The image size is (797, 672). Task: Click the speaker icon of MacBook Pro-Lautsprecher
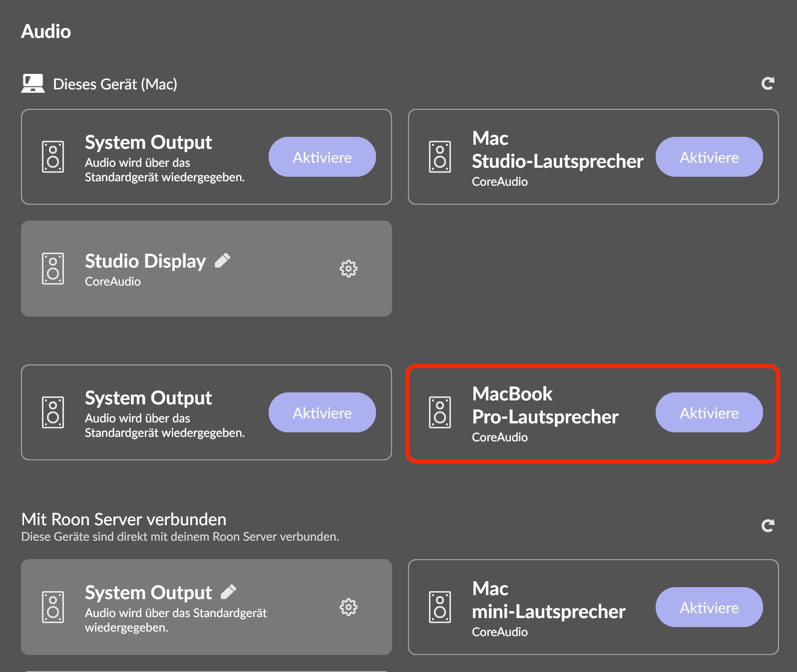pyautogui.click(x=440, y=412)
